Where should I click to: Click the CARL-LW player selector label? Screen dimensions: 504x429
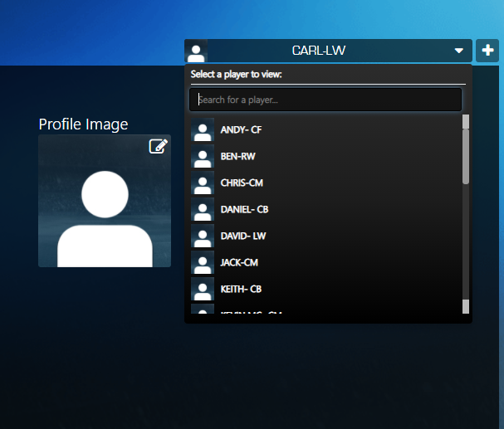[319, 51]
